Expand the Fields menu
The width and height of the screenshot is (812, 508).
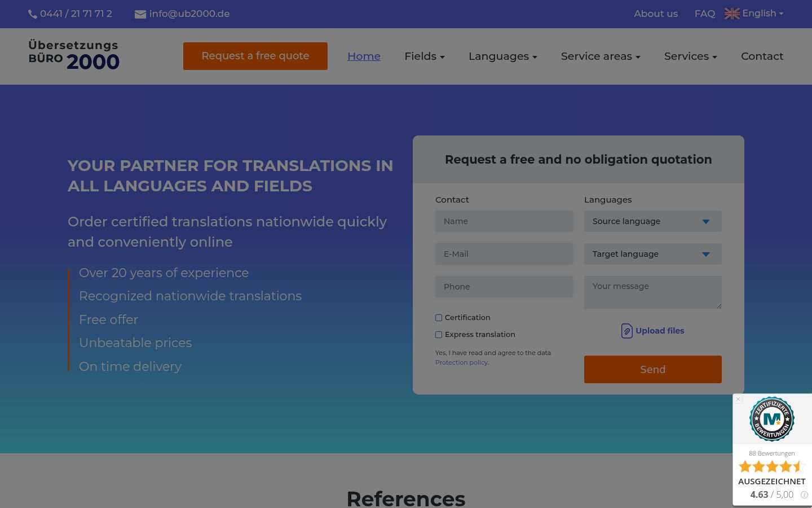[425, 56]
